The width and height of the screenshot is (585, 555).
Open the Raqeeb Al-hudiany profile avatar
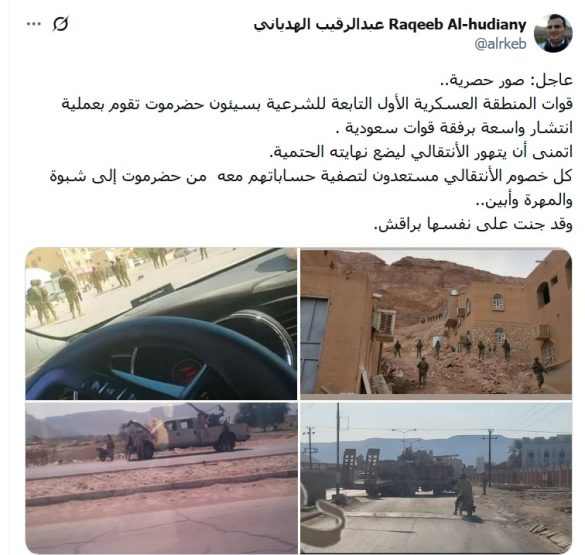[553, 33]
